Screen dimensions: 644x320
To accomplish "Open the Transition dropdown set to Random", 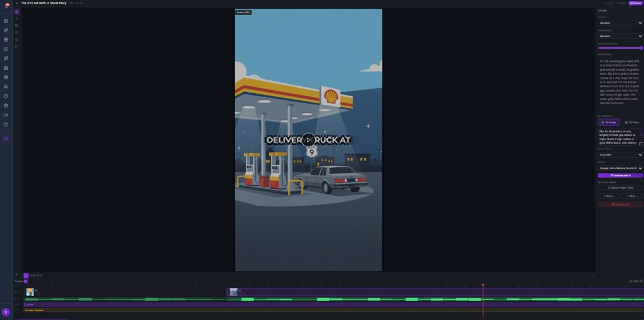I will [620, 36].
